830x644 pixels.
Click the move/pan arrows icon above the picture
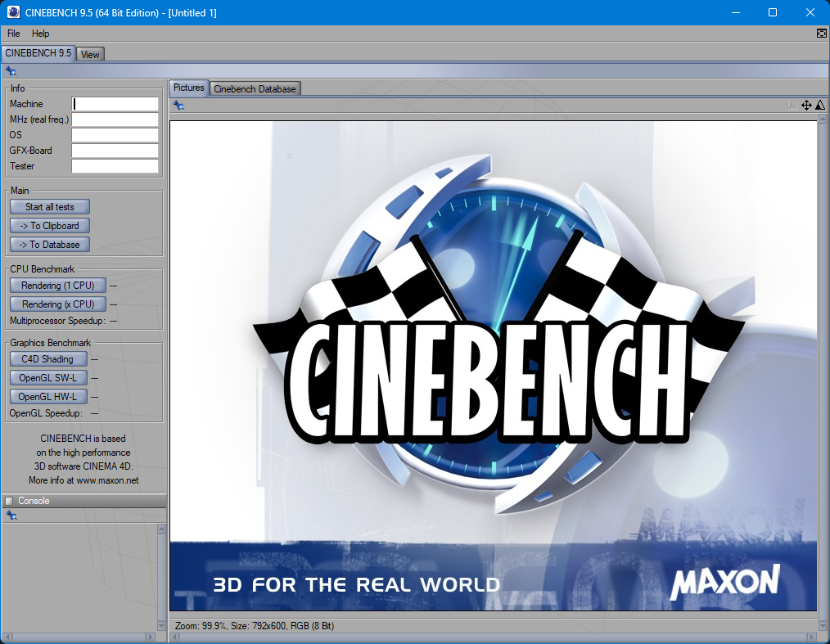[806, 105]
